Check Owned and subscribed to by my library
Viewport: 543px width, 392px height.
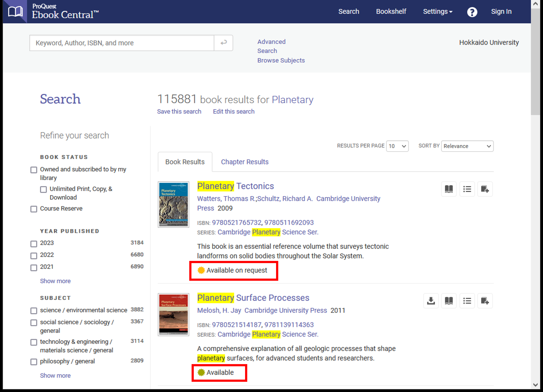(34, 170)
